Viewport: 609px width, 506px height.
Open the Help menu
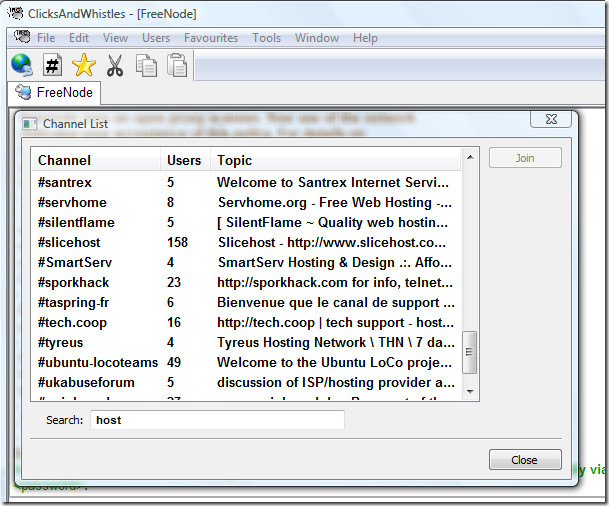[x=365, y=38]
